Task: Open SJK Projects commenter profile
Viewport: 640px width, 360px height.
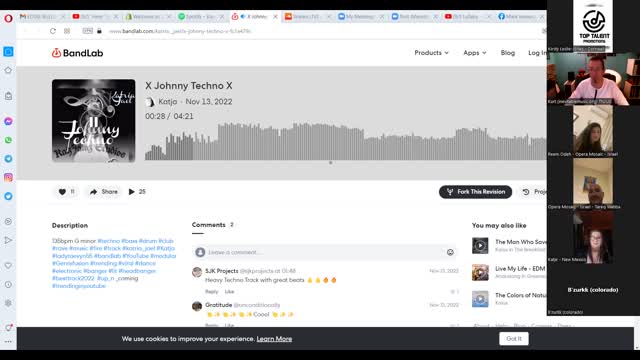Action: coord(222,271)
